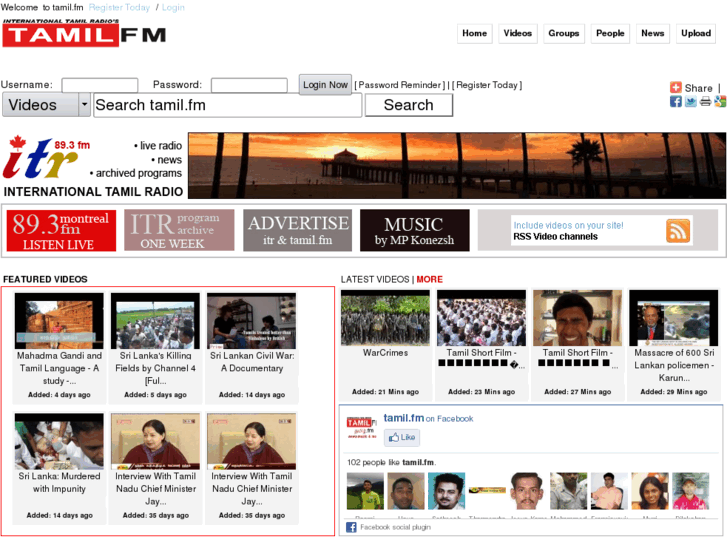Open Mahadma Gandi and Tamil Language thumbnail
Image resolution: width=727 pixels, height=545 pixels.
59,321
